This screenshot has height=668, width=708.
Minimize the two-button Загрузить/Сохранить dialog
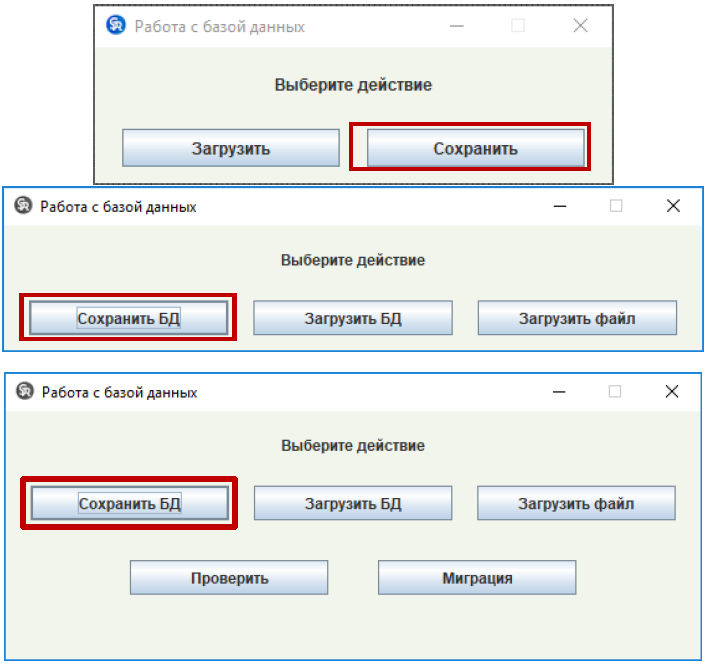point(456,26)
